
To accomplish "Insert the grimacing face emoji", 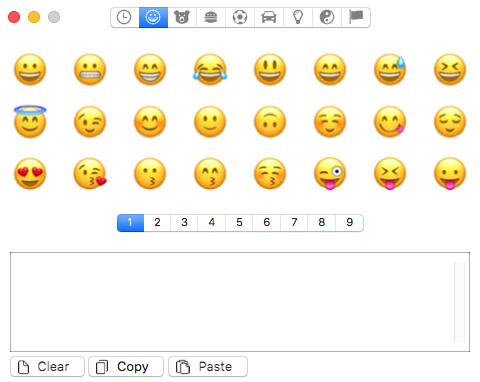I will tap(90, 70).
